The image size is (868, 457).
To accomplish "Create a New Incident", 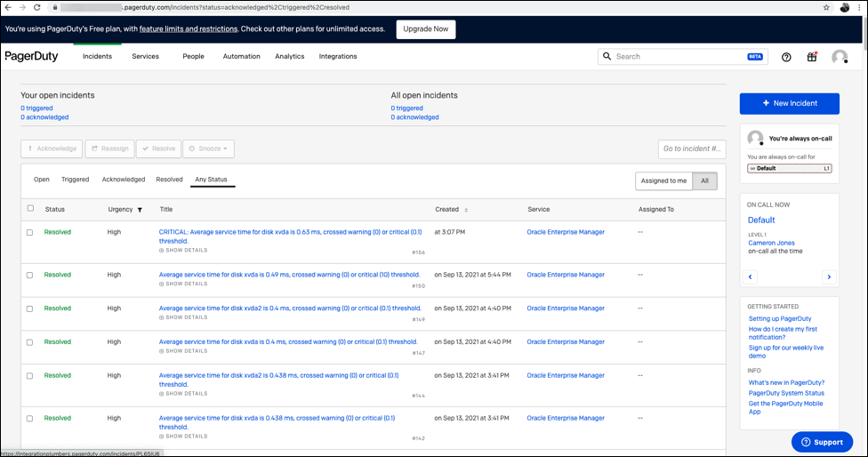I will pyautogui.click(x=790, y=103).
